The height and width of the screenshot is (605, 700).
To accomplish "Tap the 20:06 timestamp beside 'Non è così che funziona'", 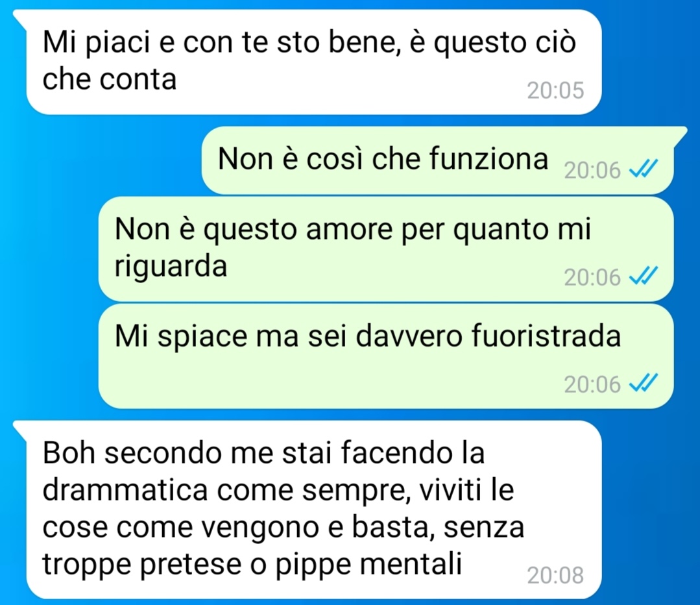I will click(x=592, y=170).
